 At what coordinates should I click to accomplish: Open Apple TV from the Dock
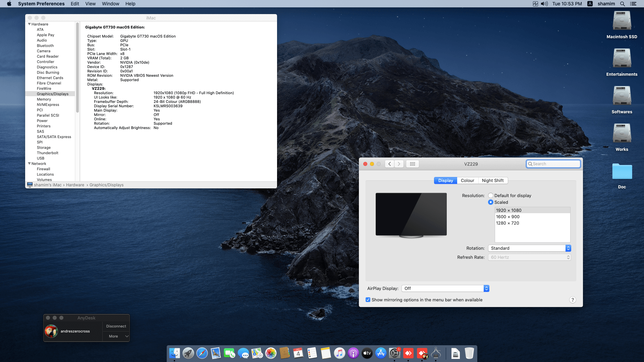pos(367,353)
